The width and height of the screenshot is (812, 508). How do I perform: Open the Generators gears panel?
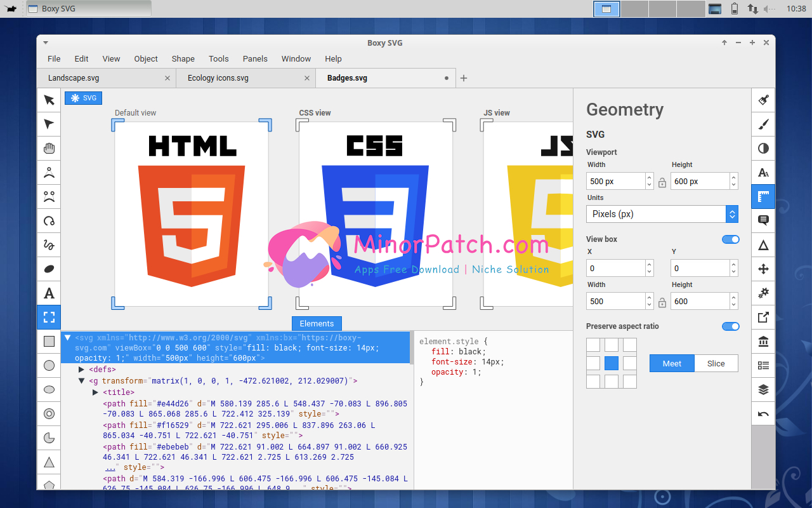point(763,293)
